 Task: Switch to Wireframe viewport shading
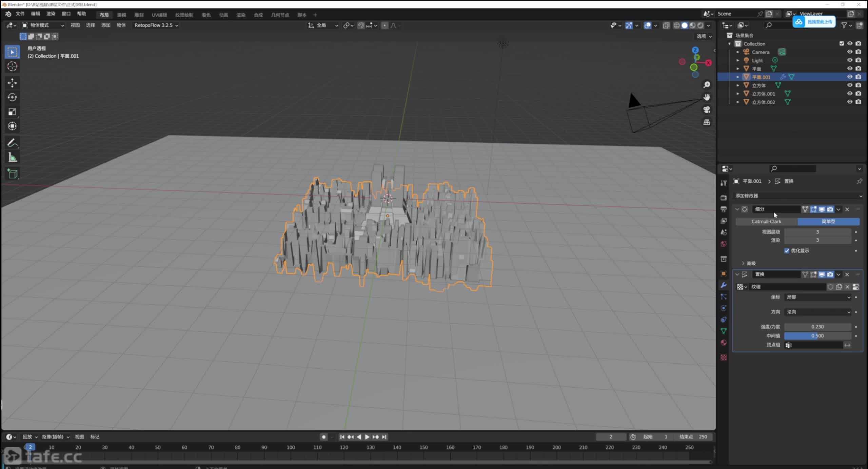[x=676, y=25]
